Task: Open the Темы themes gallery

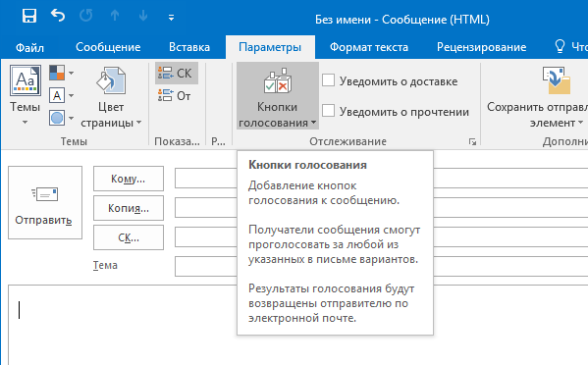Action: [26, 96]
